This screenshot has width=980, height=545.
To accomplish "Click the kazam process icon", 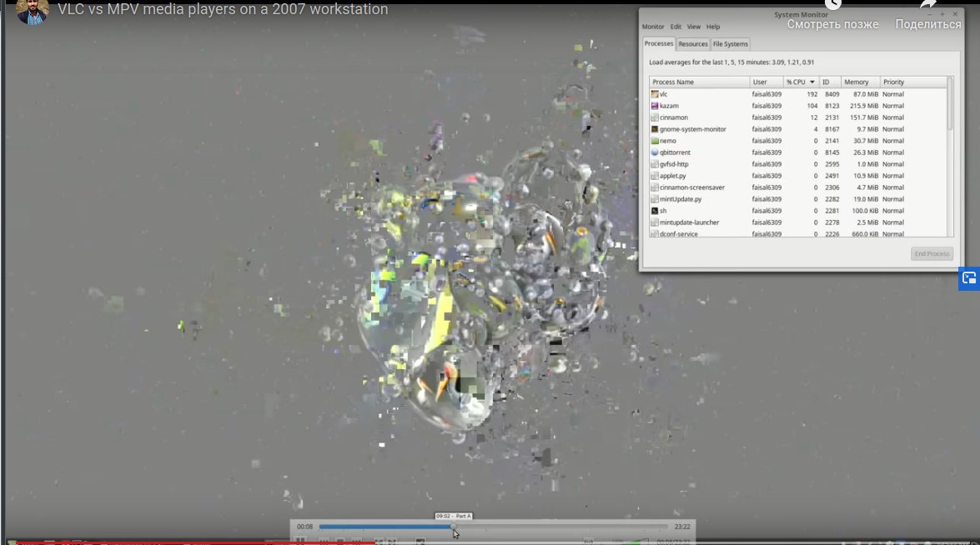I will [x=655, y=106].
